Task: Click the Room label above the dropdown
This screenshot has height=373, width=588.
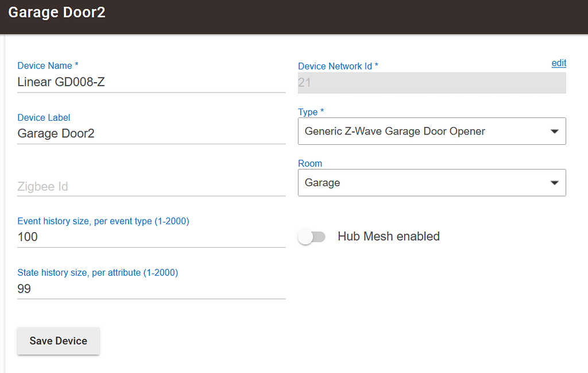Action: tap(310, 163)
